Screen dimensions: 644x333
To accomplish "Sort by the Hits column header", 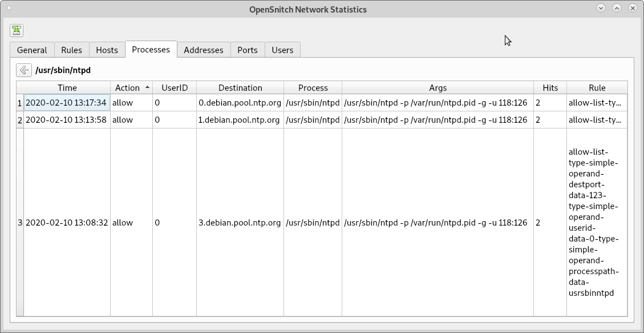I will pyautogui.click(x=550, y=87).
